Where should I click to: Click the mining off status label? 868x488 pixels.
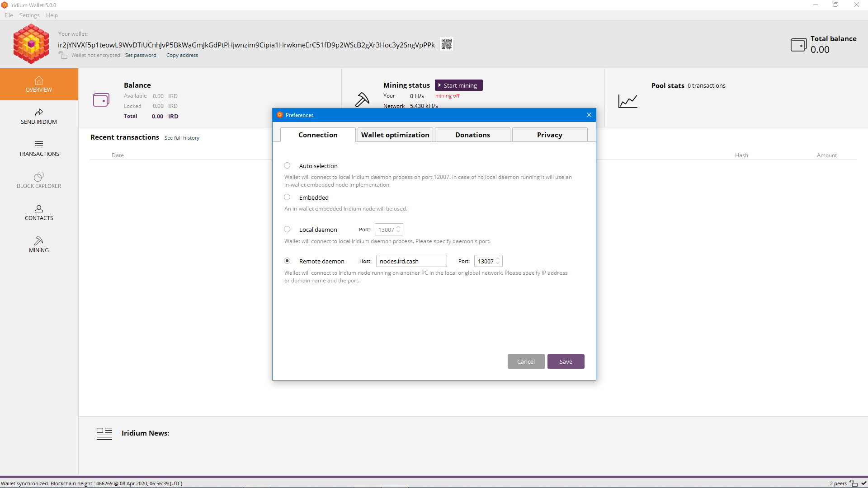coord(448,96)
